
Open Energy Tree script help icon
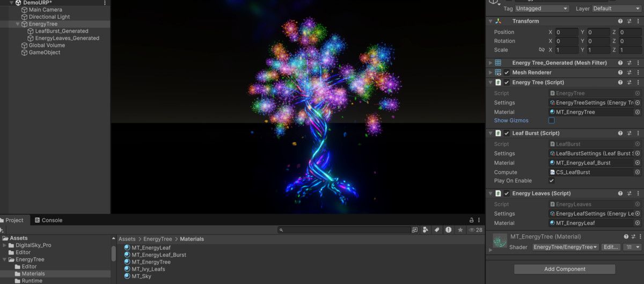coord(620,83)
